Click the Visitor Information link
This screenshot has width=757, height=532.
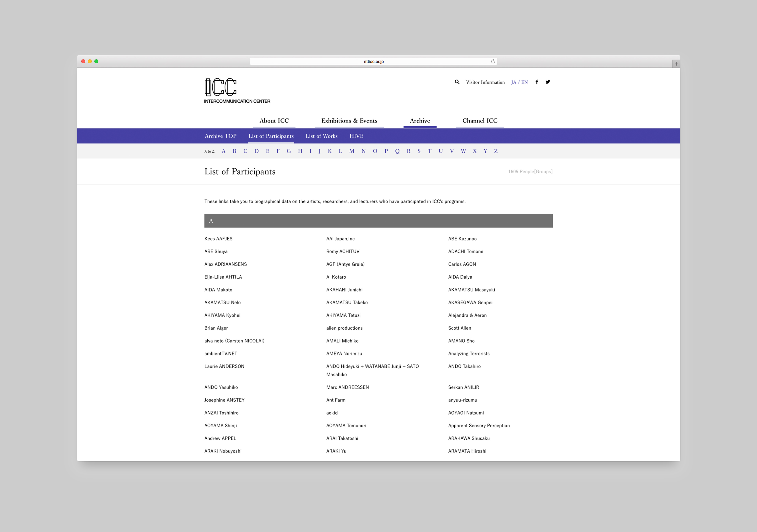tap(485, 82)
